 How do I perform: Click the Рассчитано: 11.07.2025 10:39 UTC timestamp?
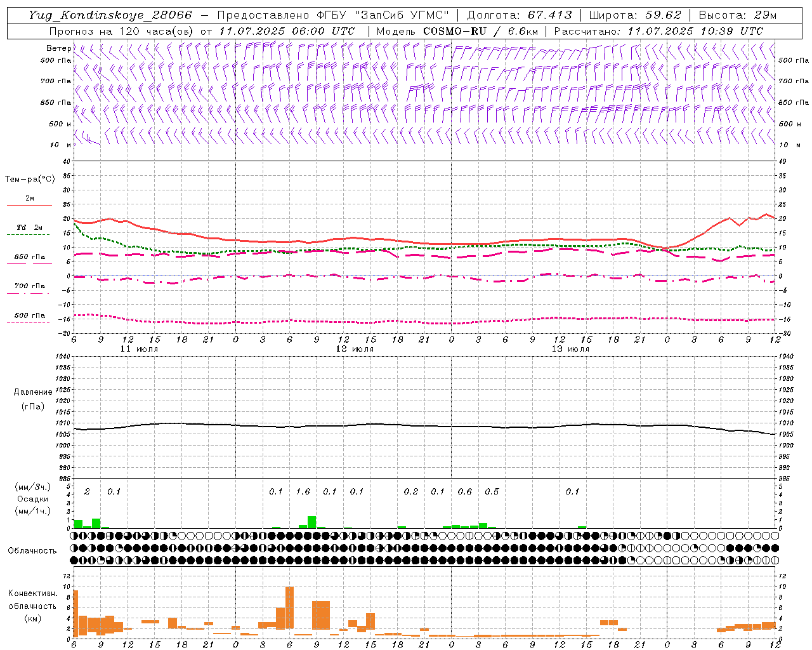coord(658,31)
